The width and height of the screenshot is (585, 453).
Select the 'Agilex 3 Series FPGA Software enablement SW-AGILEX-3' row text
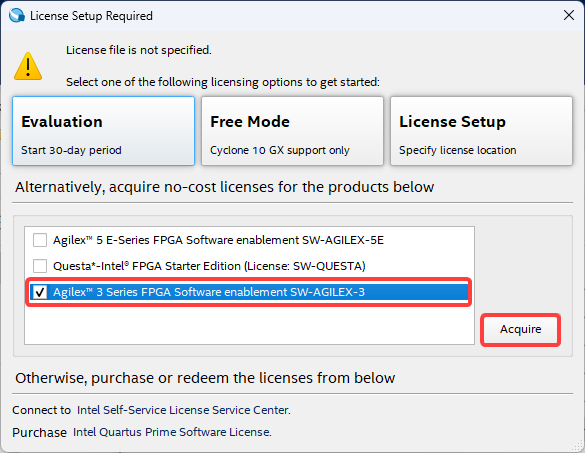click(x=209, y=292)
